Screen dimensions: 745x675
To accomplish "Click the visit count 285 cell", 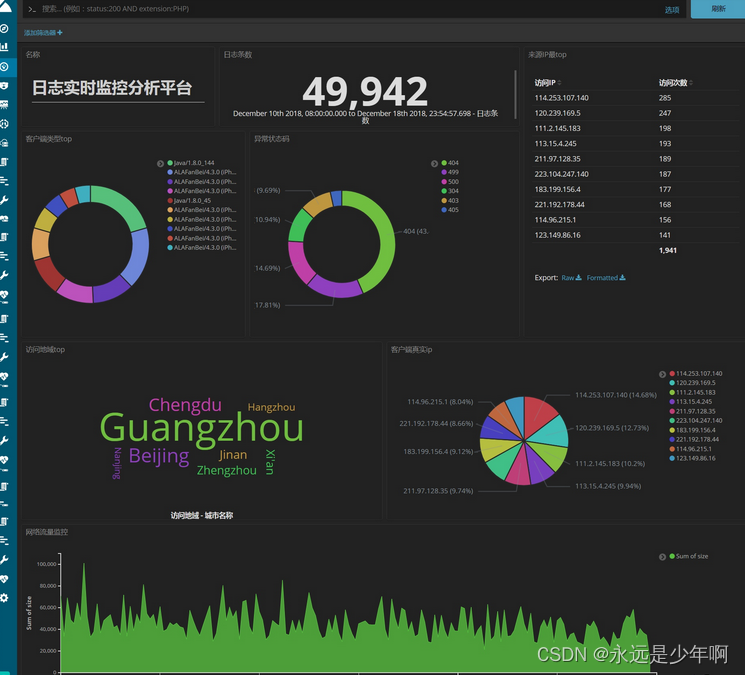I will tap(665, 98).
